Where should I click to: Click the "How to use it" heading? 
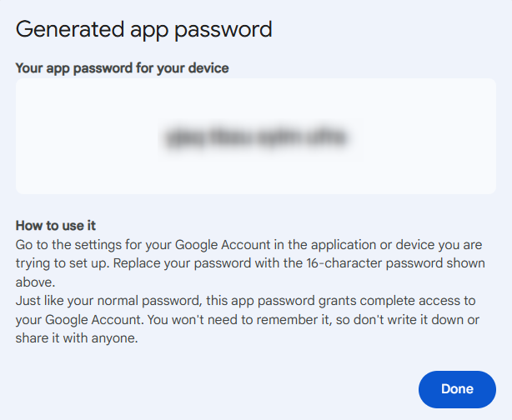pyautogui.click(x=57, y=225)
